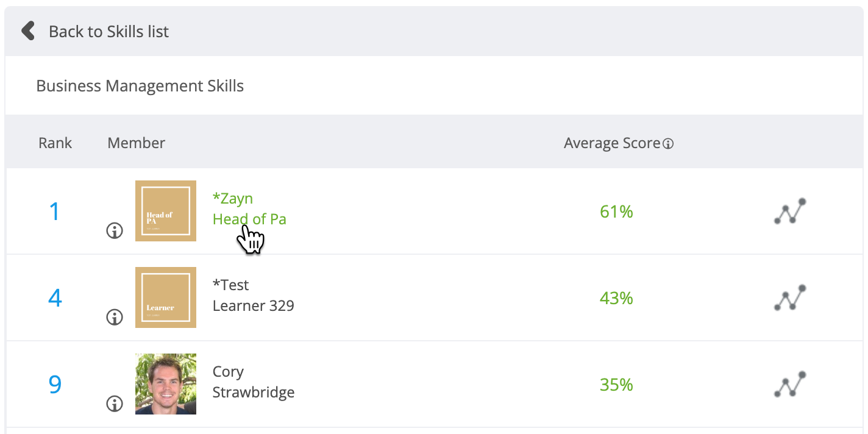868x434 pixels.
Task: Go back to Skills list
Action: [x=108, y=31]
